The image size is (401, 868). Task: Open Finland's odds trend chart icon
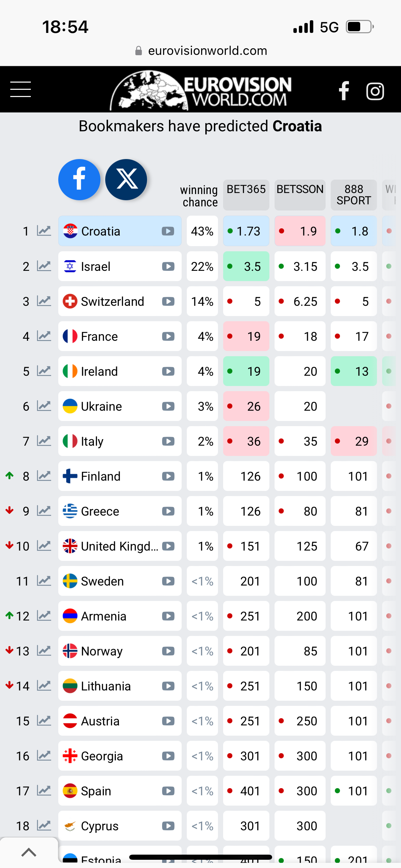[x=44, y=476]
